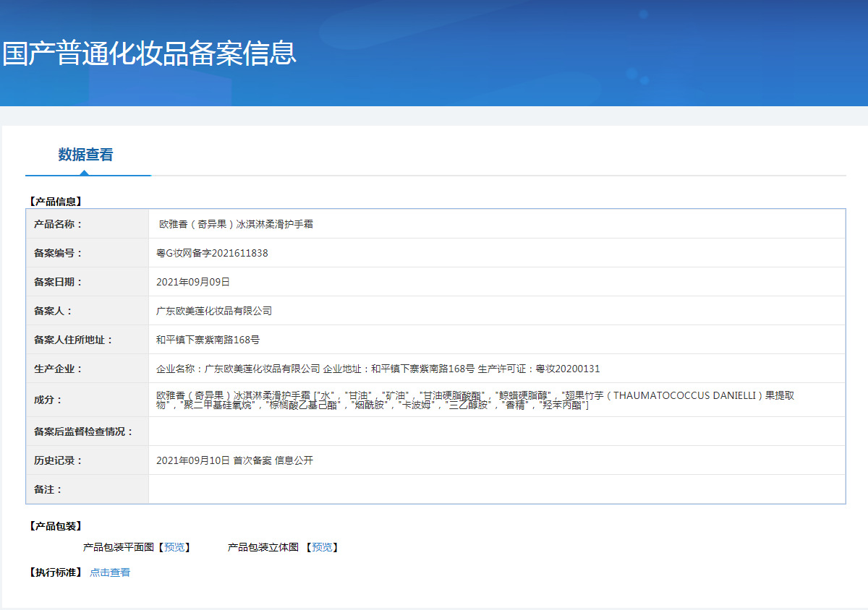Screen dimensions: 868x610
Task: Click the 【产品信息】 section heading
Action: (54, 202)
